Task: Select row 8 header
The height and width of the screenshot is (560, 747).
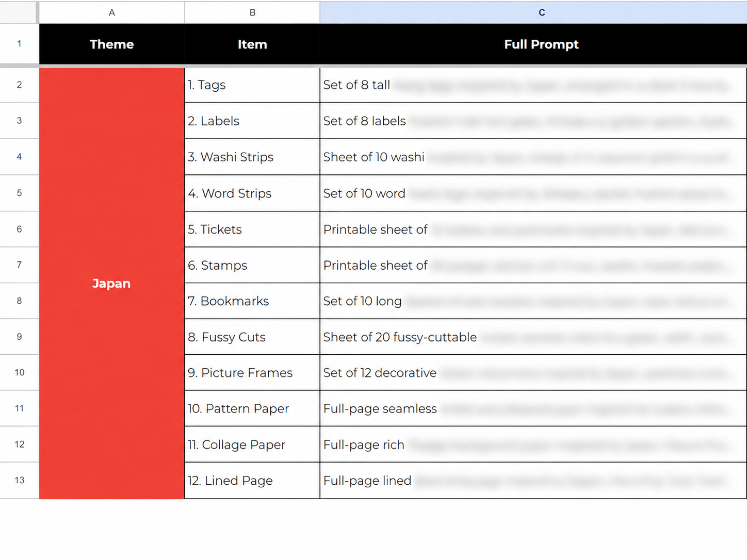Action: 19,301
